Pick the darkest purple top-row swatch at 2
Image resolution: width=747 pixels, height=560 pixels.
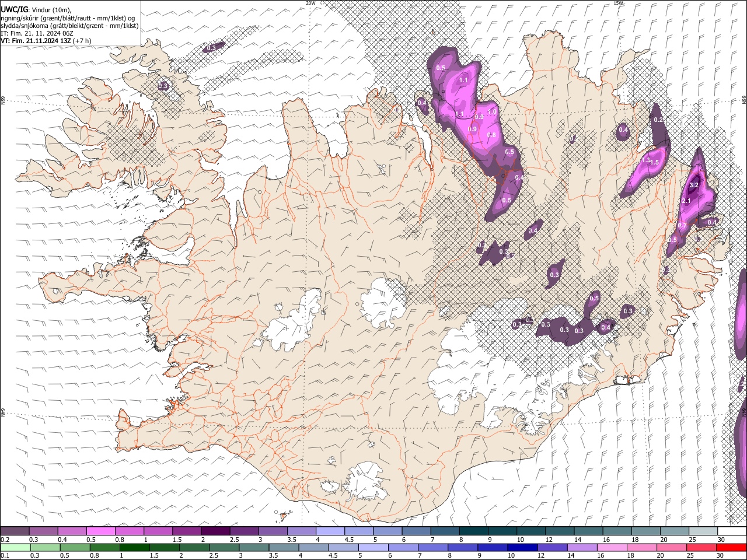(215, 531)
